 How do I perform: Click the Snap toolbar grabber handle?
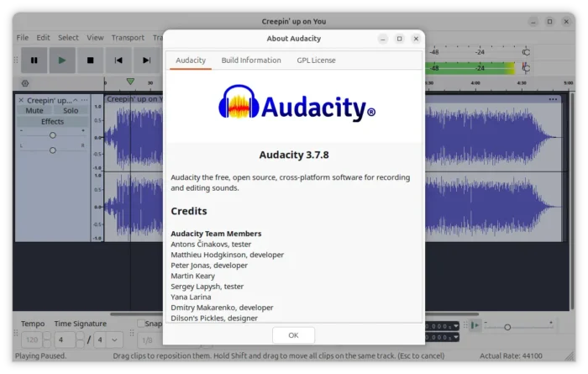[132, 333]
